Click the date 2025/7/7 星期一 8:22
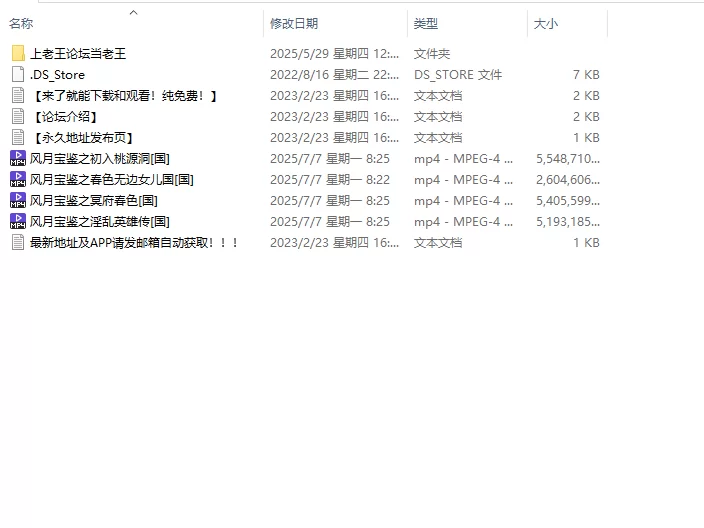704x528 pixels. click(x=330, y=180)
